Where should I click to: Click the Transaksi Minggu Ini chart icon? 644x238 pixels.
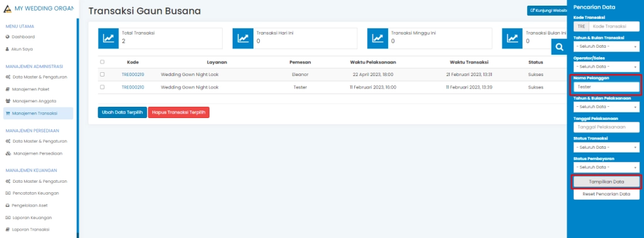pos(378,38)
